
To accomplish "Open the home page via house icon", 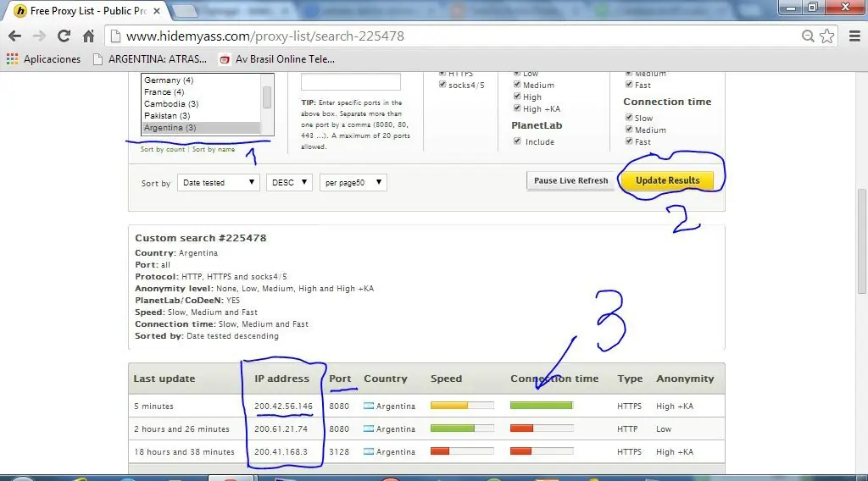I will pyautogui.click(x=88, y=36).
